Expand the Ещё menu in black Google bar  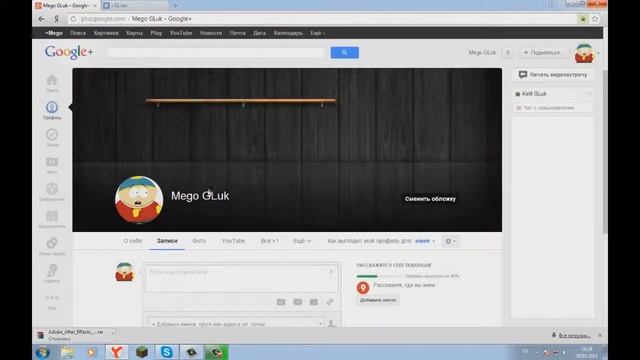coord(317,33)
